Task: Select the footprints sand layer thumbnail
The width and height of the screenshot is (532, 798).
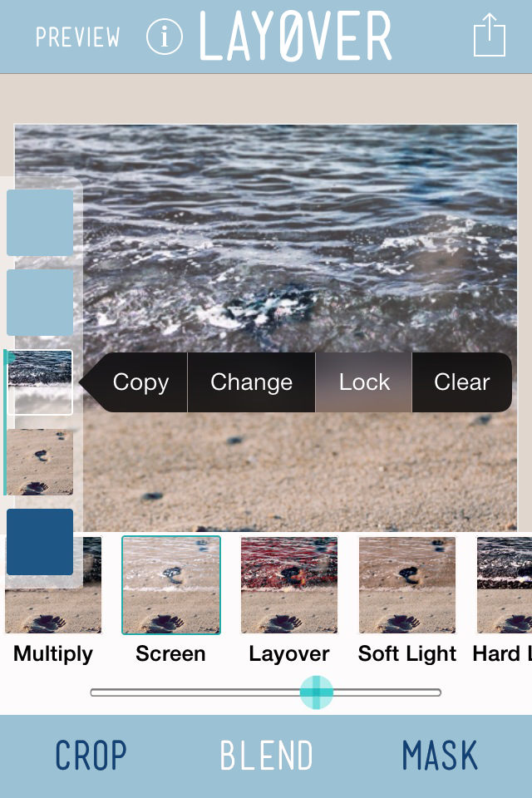Action: click(40, 461)
